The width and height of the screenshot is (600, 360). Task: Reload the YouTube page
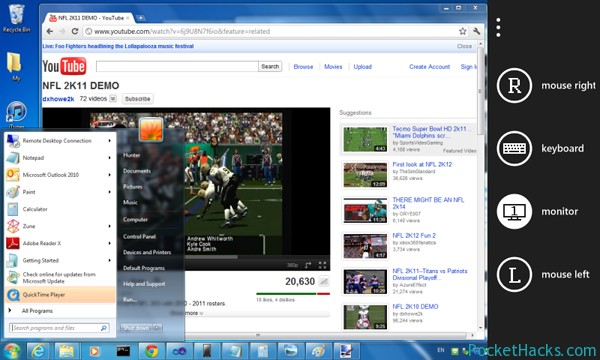[75, 31]
